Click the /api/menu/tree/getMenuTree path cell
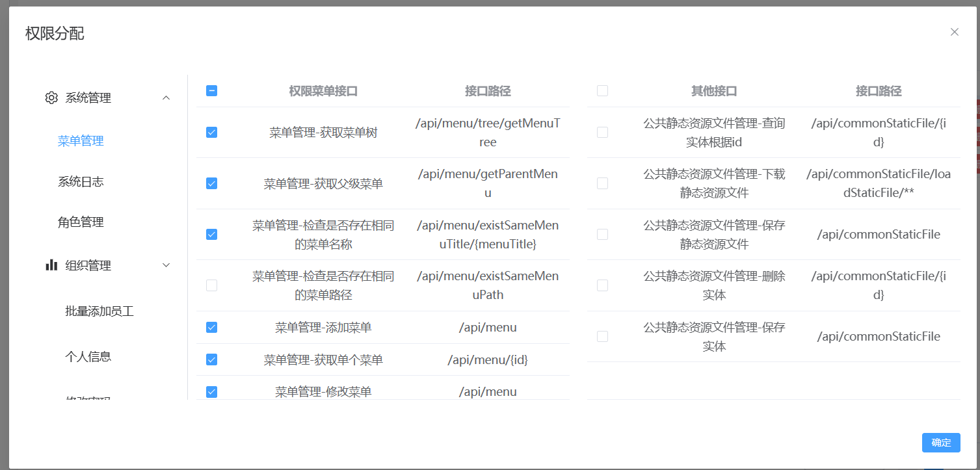 point(488,133)
